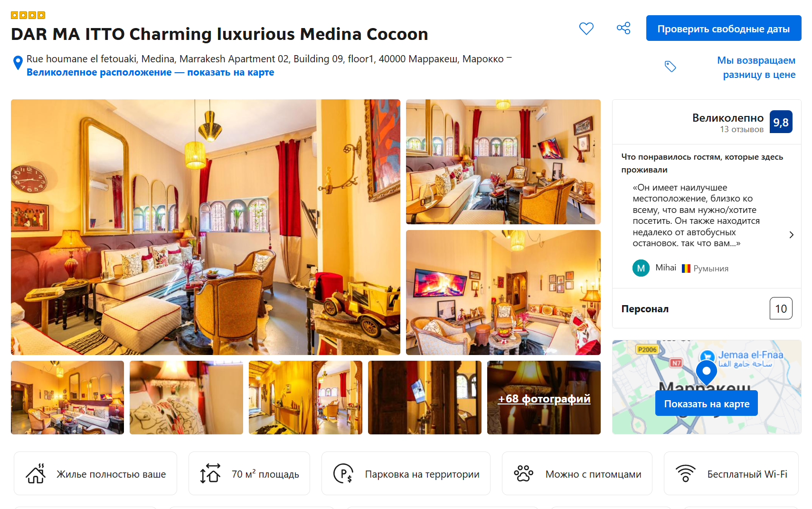Click the house icon for entire home
This screenshot has height=509, width=812.
[x=36, y=473]
